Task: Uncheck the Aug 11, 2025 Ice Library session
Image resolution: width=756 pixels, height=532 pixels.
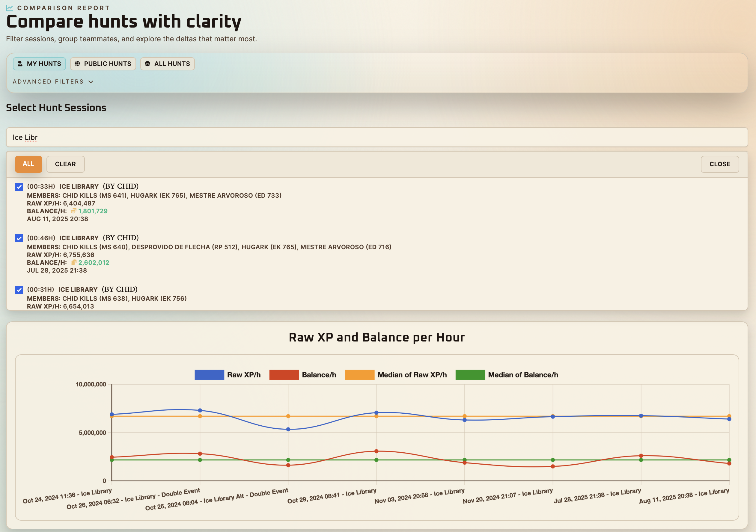Action: [x=19, y=187]
